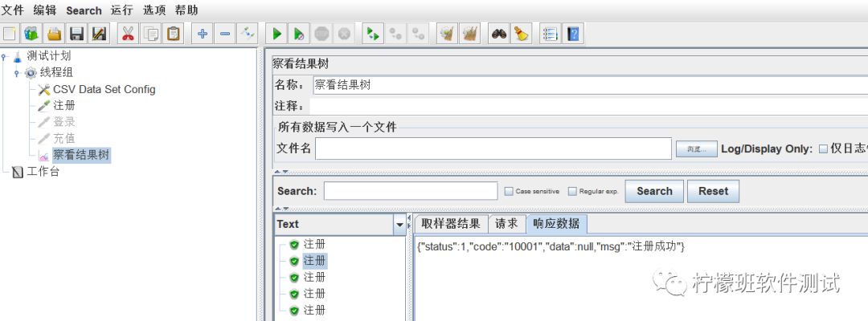The height and width of the screenshot is (321, 868).
Task: Click the 名称 name input field
Action: coord(590,85)
